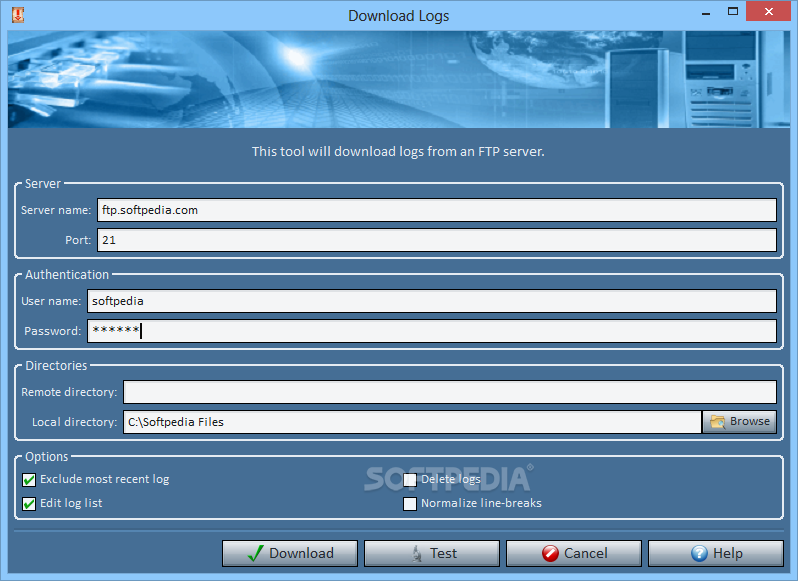This screenshot has height=581, width=798.
Task: Open the Help button
Action: [x=716, y=554]
